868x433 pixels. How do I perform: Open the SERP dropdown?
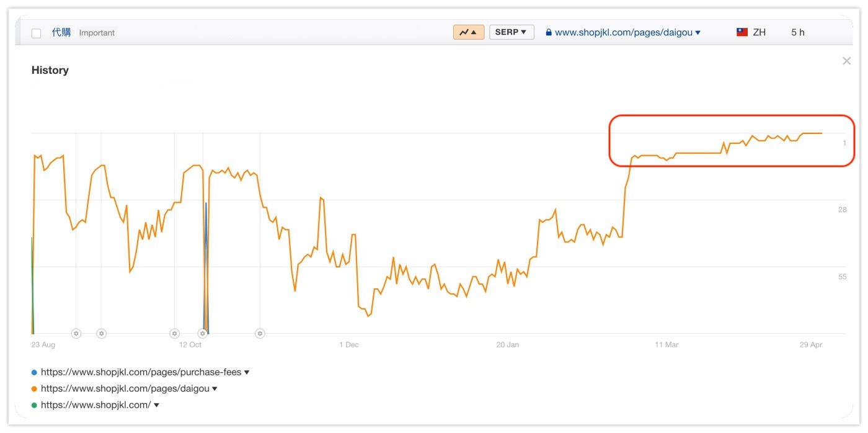511,32
